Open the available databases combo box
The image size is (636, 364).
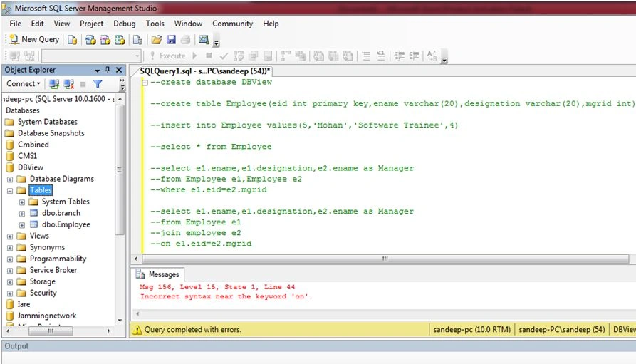(91, 56)
